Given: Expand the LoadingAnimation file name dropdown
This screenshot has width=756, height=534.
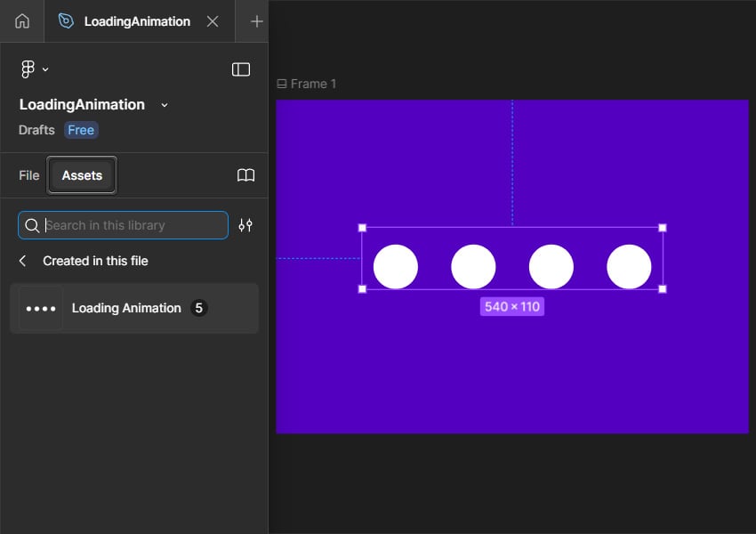Looking at the screenshot, I should point(164,105).
